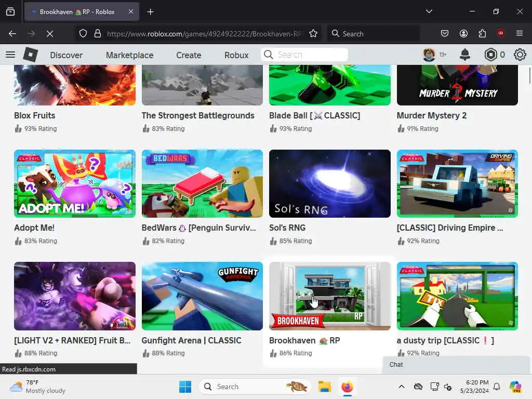Screen dimensions: 532x399
Task: Bookmark this page with the star icon
Action: point(313,34)
